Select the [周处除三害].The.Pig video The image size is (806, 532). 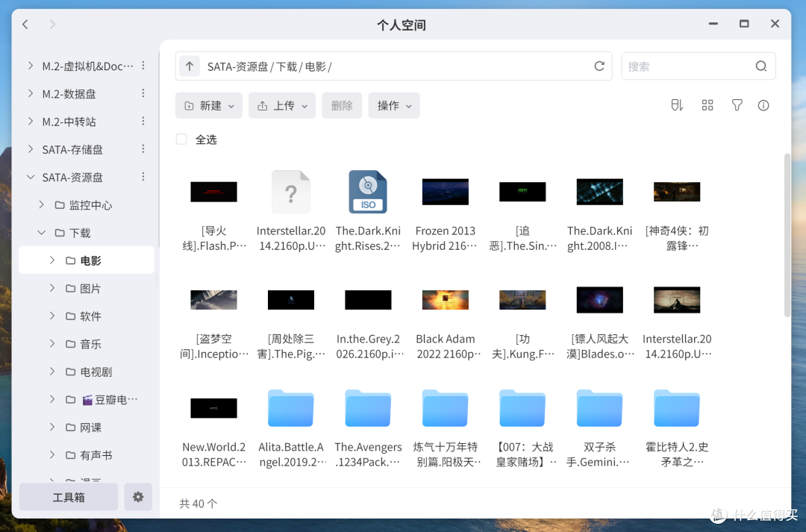(x=291, y=300)
